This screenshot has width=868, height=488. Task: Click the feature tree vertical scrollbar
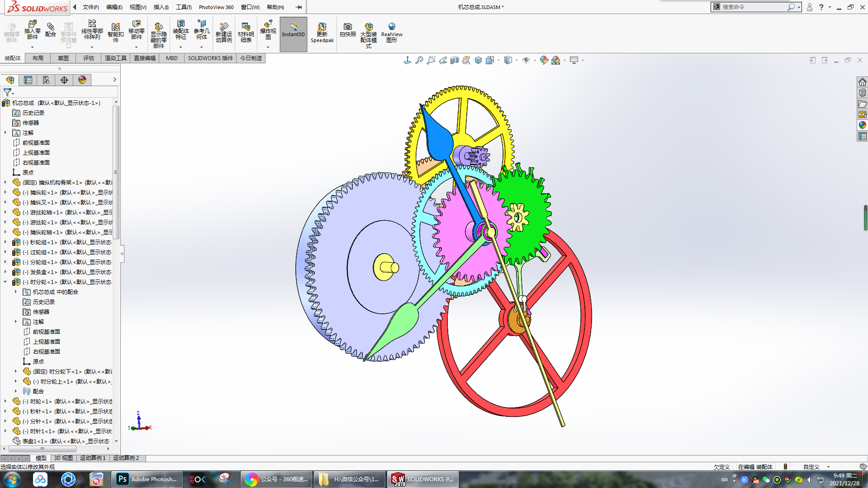point(116,172)
